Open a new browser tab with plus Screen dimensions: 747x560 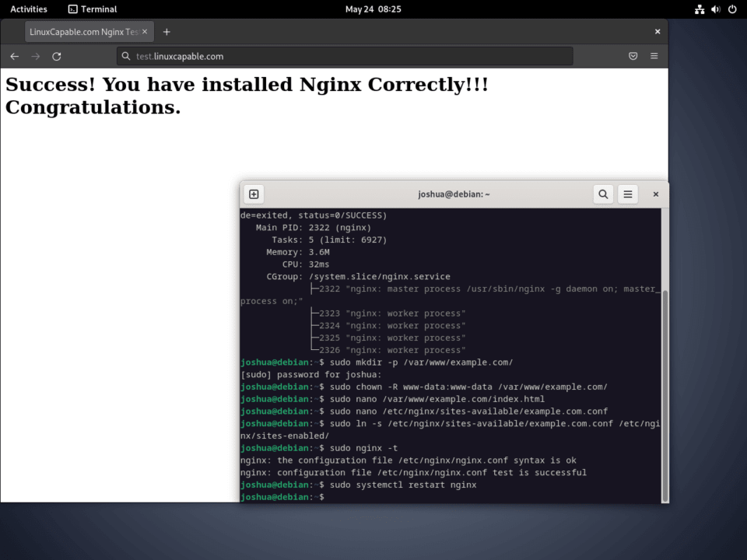point(167,32)
